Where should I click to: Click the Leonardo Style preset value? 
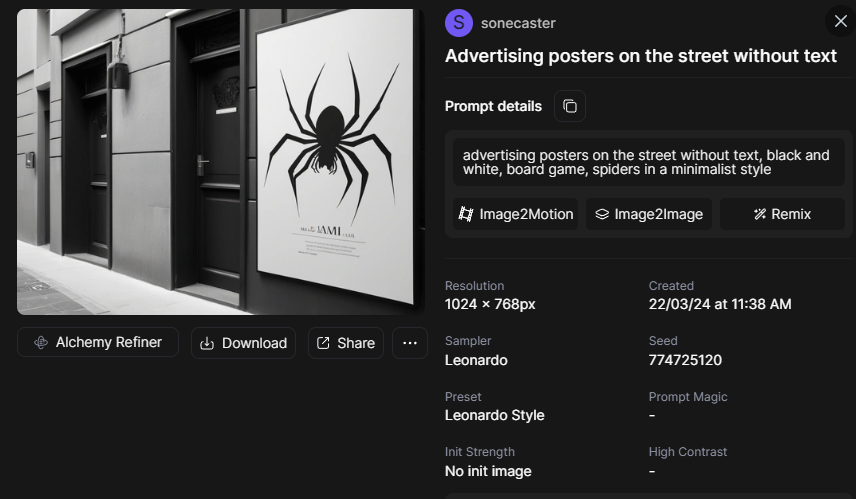click(x=494, y=415)
